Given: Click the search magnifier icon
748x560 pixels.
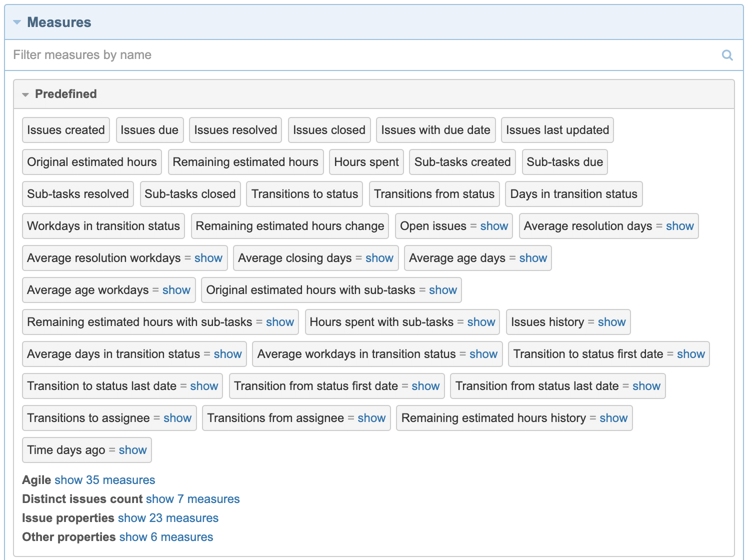Looking at the screenshot, I should coord(727,55).
